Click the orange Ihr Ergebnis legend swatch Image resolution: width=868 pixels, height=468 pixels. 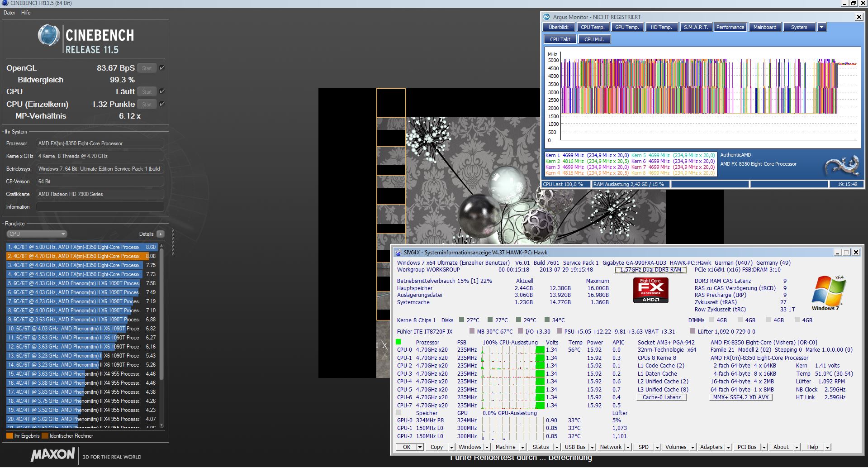coord(9,436)
